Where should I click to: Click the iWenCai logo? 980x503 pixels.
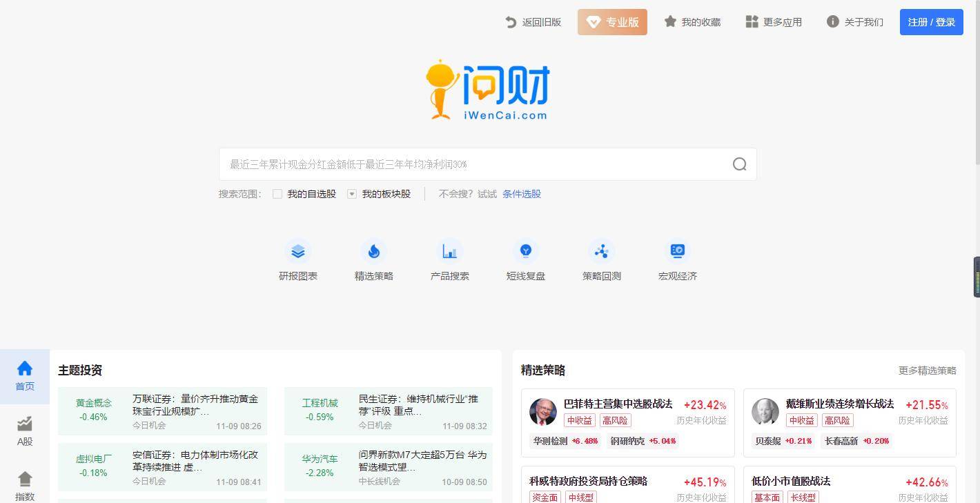487,90
